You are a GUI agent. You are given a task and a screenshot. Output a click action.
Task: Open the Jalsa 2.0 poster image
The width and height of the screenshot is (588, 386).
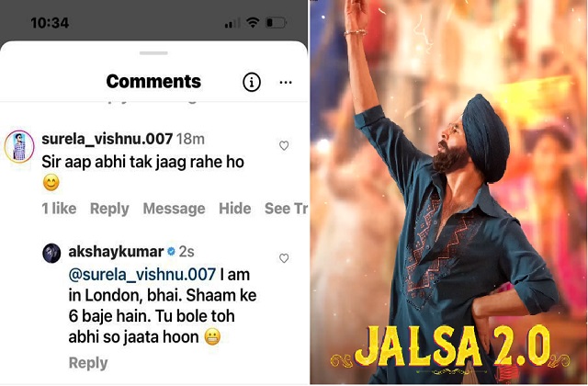coord(449,192)
